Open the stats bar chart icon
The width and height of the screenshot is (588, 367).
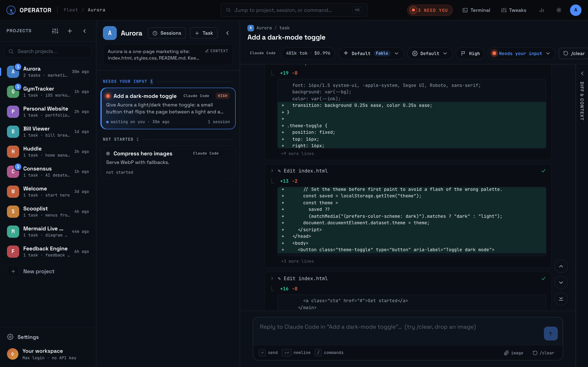pos(542,10)
